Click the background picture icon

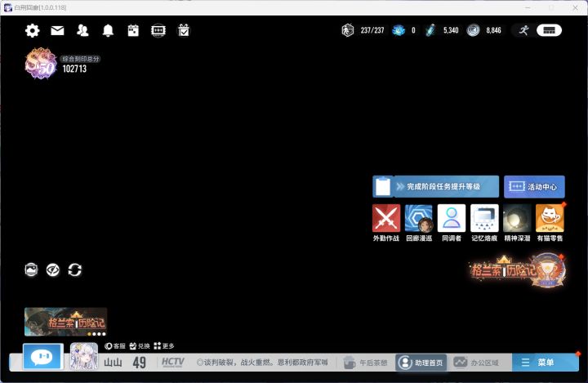32,269
